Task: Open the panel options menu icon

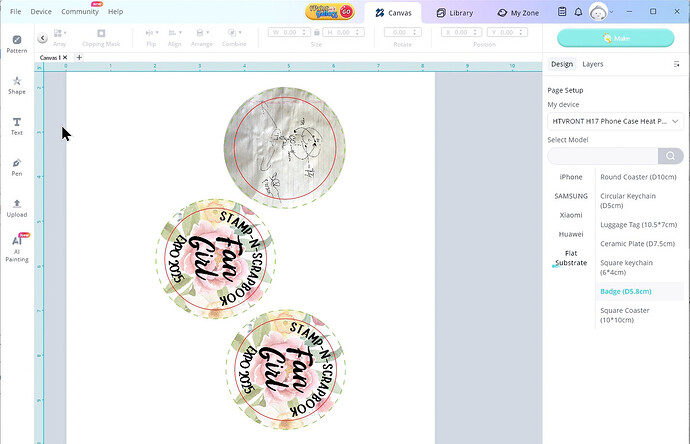Action: [677, 64]
